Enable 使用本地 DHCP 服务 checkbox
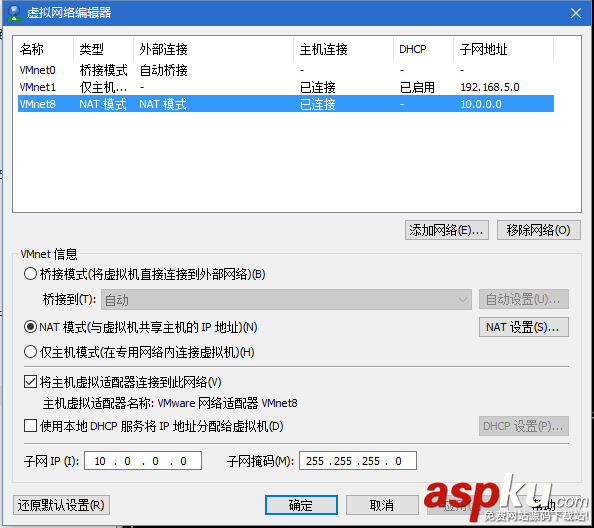594x528 pixels. point(30,426)
